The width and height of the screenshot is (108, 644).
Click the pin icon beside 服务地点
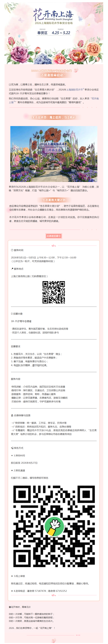pyautogui.click(x=12, y=269)
